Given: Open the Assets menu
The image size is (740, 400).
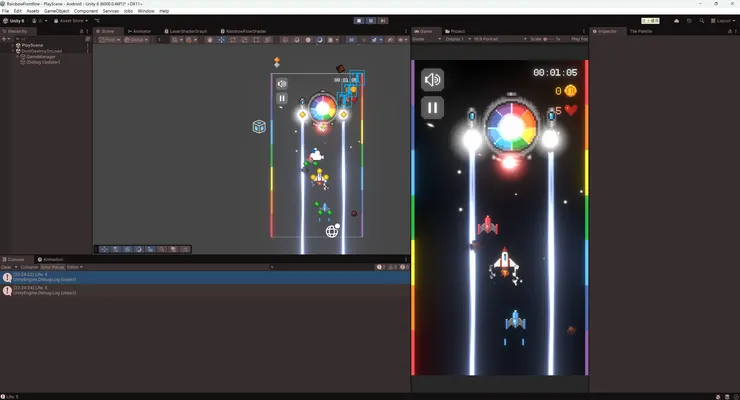Looking at the screenshot, I should coord(33,11).
